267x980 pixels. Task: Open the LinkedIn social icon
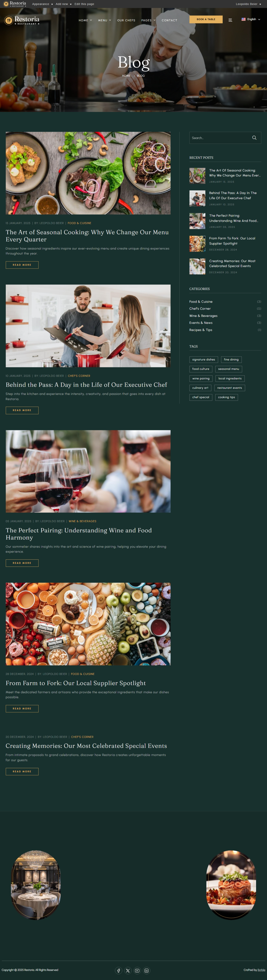[146, 970]
